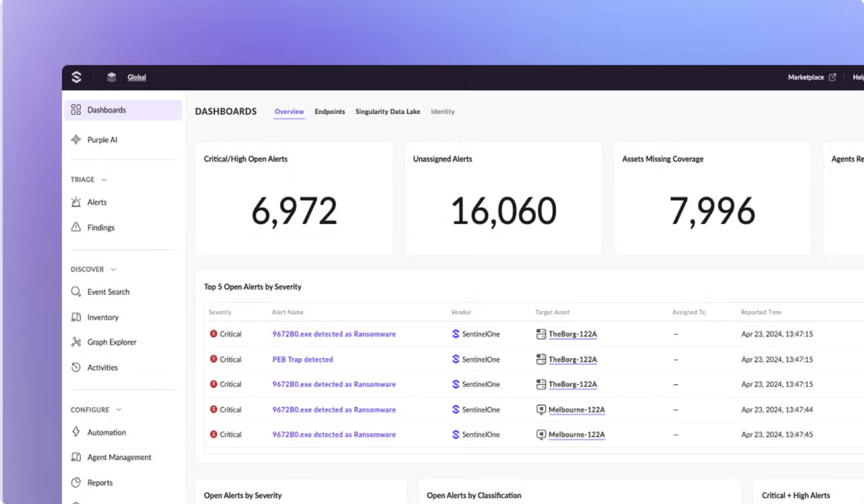Click the Reported Time column header
The width and height of the screenshot is (864, 504).
point(761,312)
